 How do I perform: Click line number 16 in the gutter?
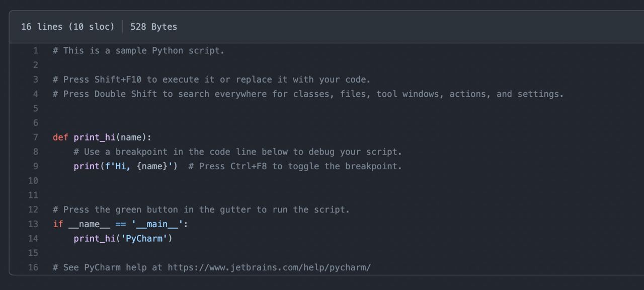click(33, 267)
